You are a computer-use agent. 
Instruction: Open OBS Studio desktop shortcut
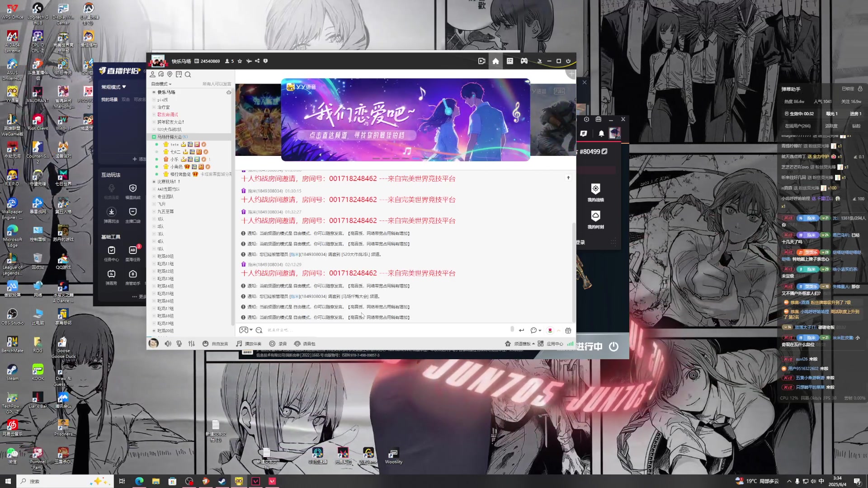(12, 317)
